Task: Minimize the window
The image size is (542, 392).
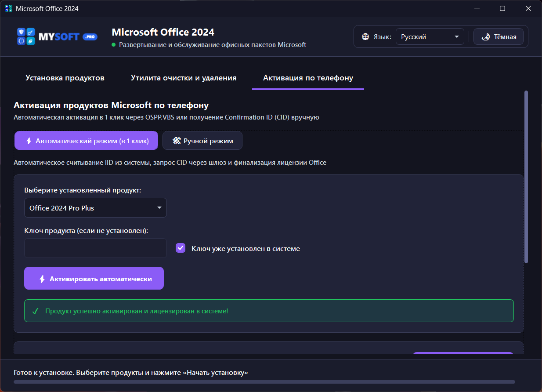Action: click(x=477, y=8)
